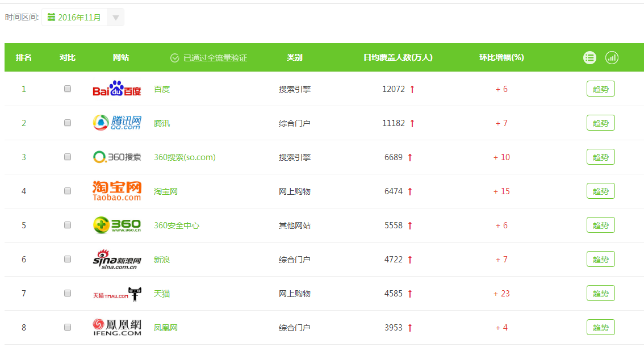Click the 环比增幅(%) column header
Viewport: 644px width, 347px height.
[x=501, y=57]
